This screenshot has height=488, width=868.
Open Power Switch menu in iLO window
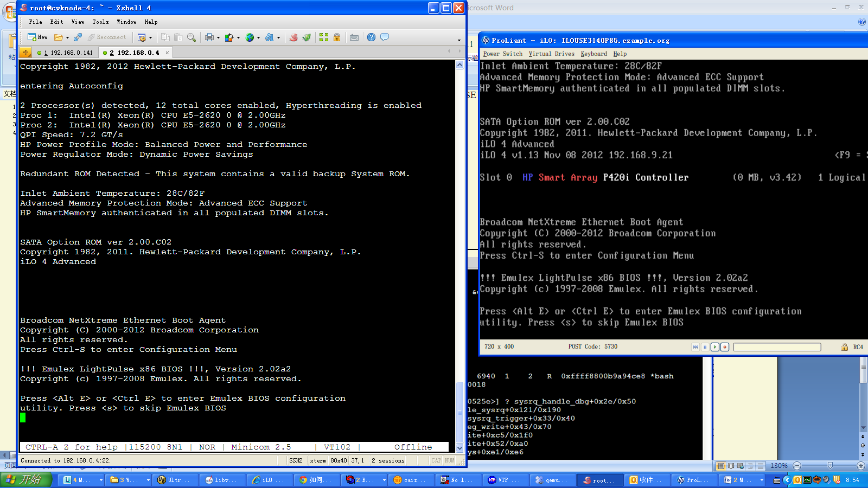click(x=502, y=54)
